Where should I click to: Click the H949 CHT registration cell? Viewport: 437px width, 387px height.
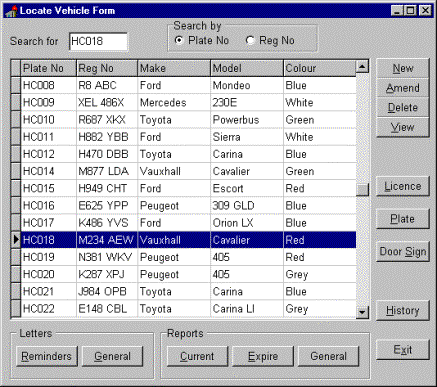107,188
